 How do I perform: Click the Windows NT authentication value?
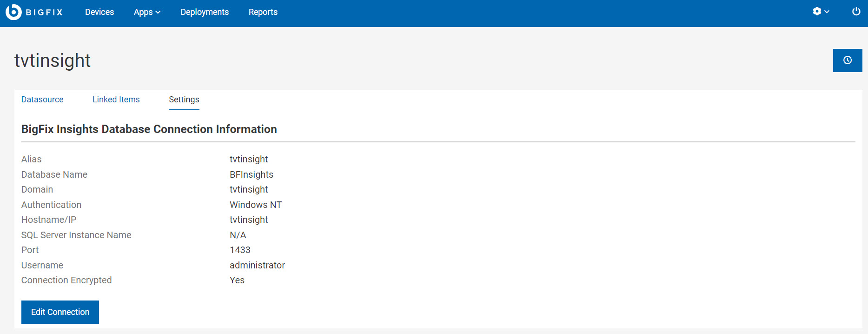[256, 205]
